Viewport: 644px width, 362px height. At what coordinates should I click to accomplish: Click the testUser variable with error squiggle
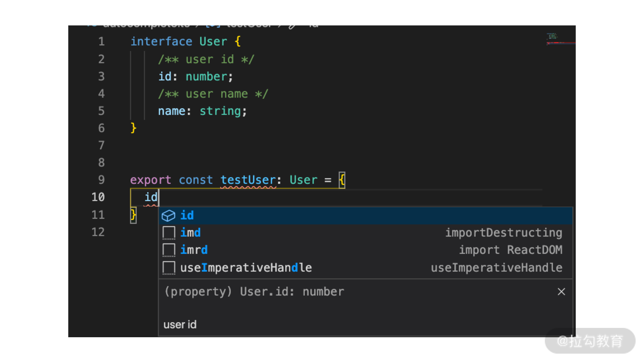click(248, 180)
